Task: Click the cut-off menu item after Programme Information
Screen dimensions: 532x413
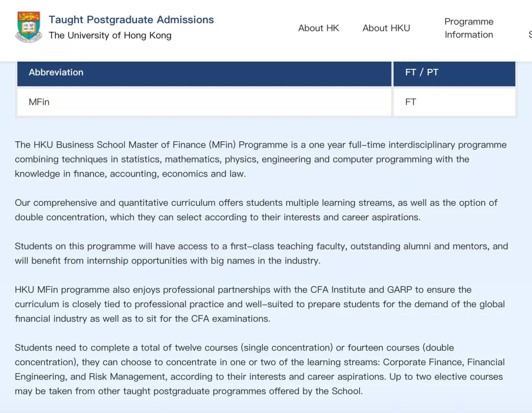Action: click(x=530, y=34)
